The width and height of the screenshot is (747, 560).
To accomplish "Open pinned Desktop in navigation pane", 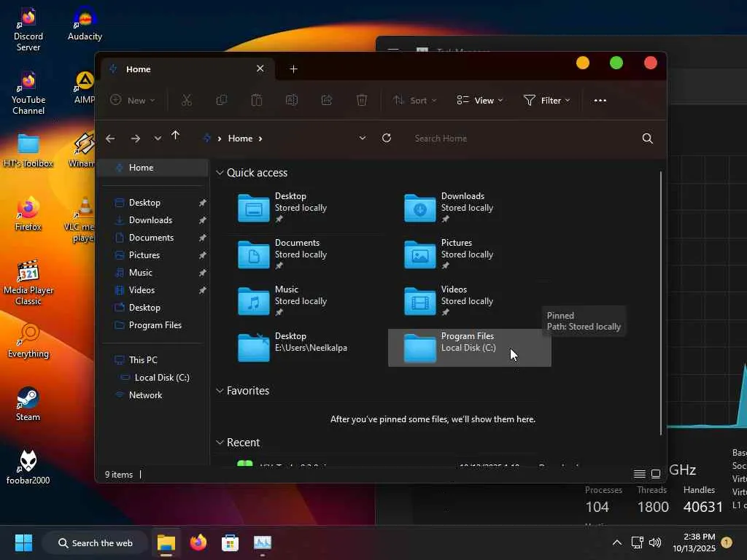I will [153, 203].
